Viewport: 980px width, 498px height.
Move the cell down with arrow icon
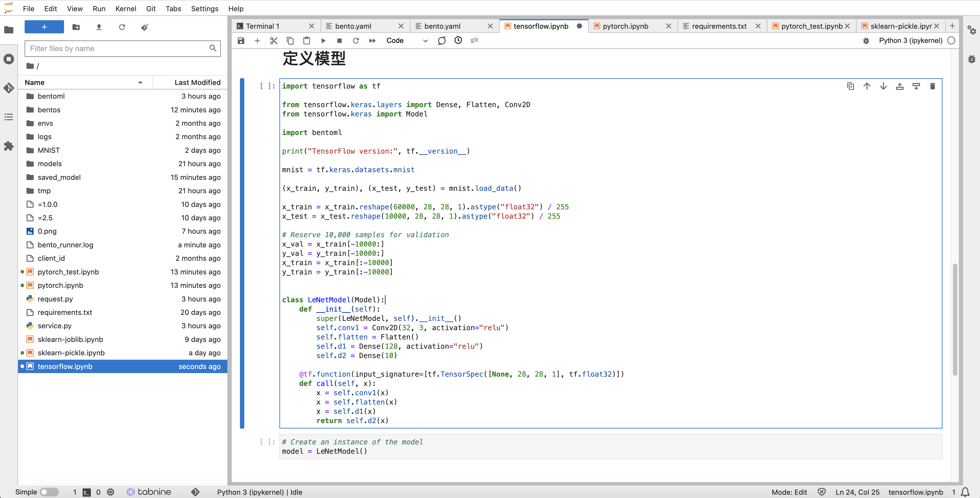[883, 86]
